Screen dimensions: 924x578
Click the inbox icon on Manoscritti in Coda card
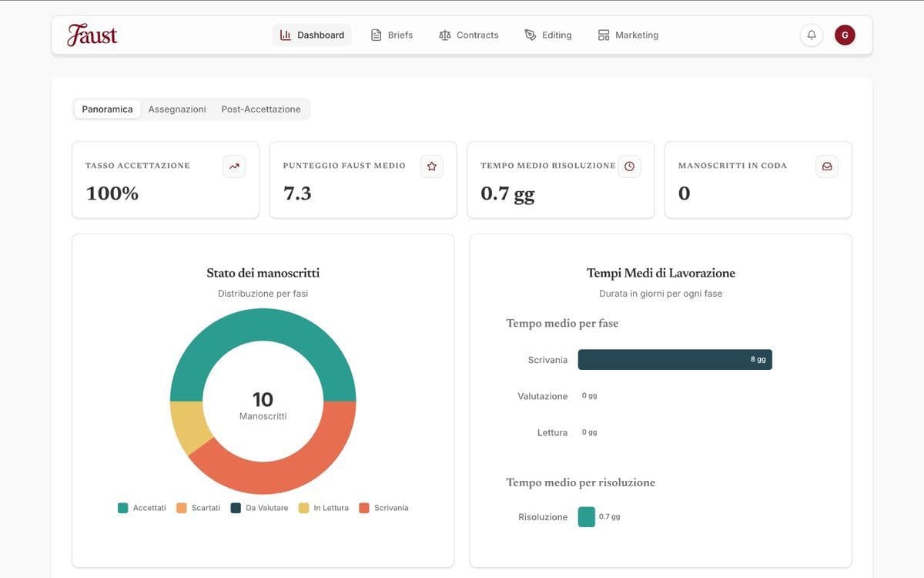tap(827, 166)
